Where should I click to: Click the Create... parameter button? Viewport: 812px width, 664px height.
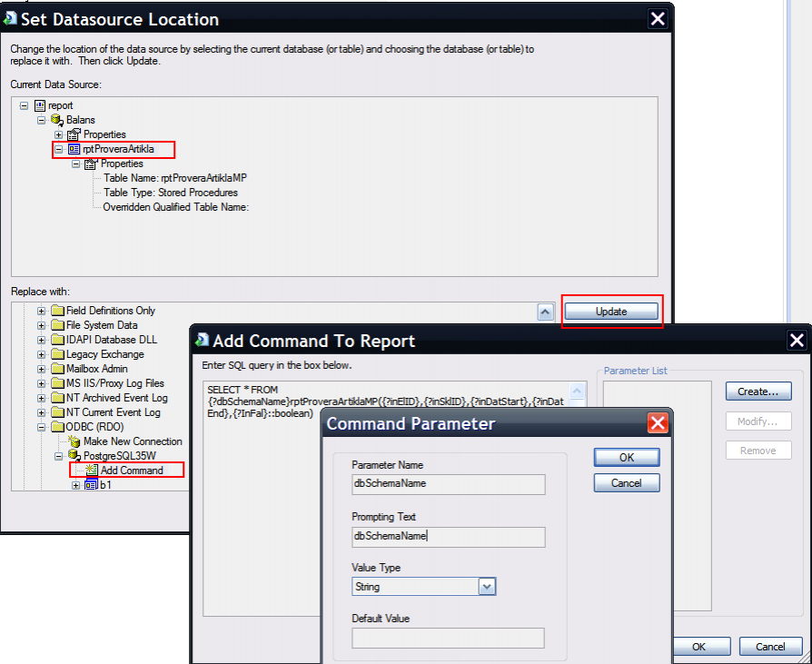[x=758, y=391]
